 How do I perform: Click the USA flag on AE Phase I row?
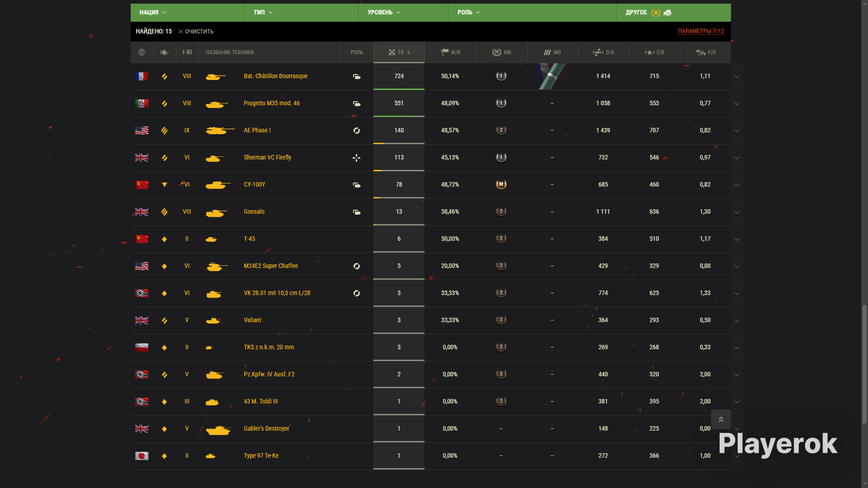(x=142, y=130)
